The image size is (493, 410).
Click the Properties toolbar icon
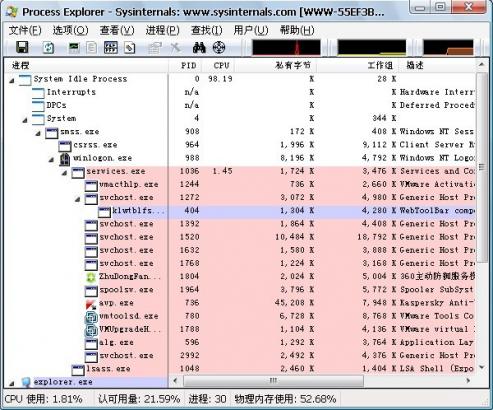[155, 48]
